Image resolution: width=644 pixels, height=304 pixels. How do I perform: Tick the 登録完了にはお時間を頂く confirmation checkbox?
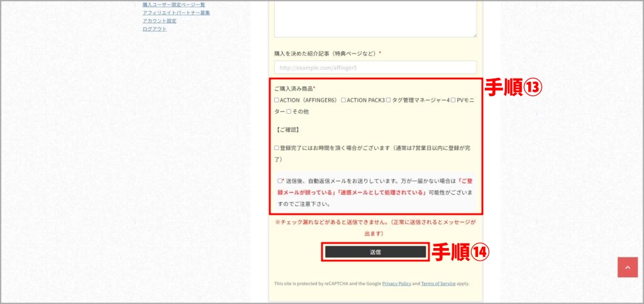(x=277, y=148)
